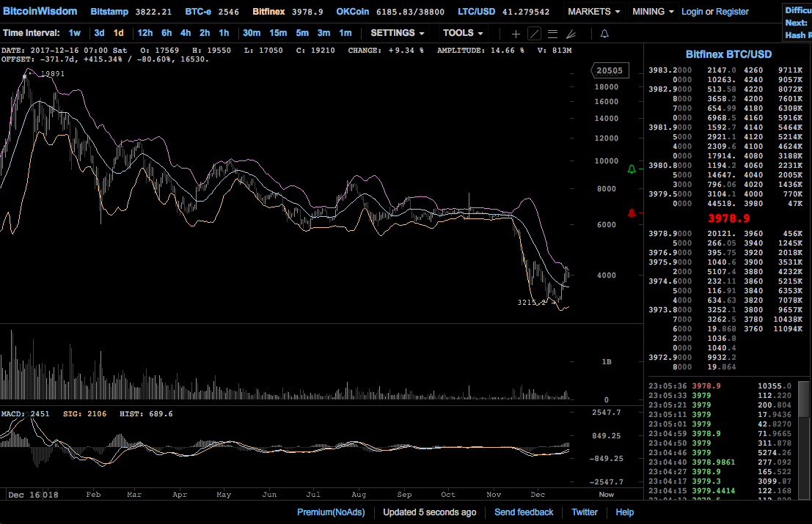Click the 20505 price axis label
This screenshot has width=812, height=524.
[x=610, y=71]
